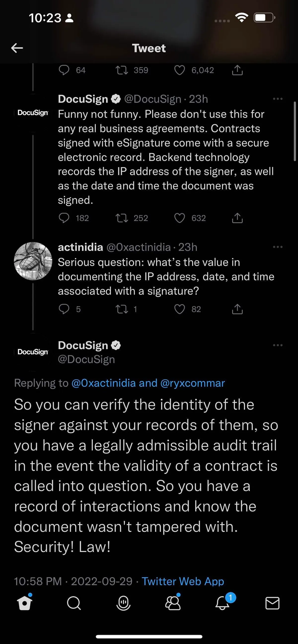This screenshot has width=298, height=644.
Task: Tap the @0xactinidia mention link
Action: point(104,383)
